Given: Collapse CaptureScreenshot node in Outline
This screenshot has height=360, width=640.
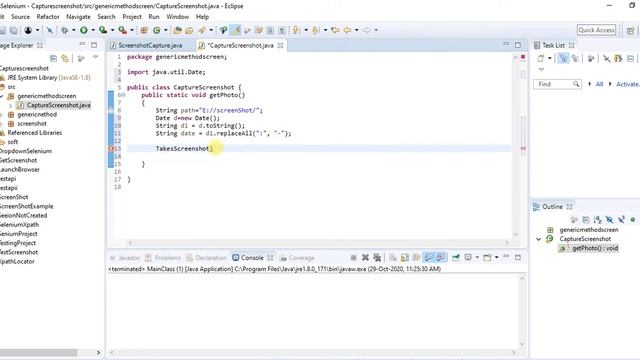Looking at the screenshot, I should point(538,239).
